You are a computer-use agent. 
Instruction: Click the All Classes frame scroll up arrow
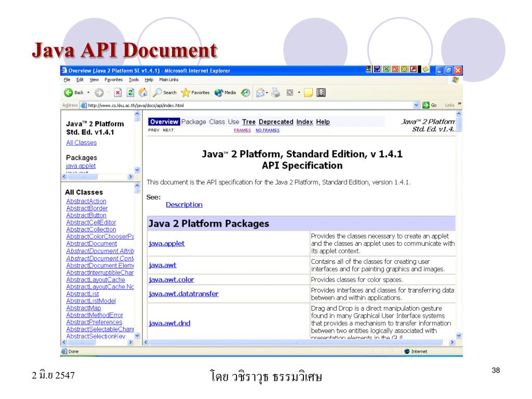137,185
